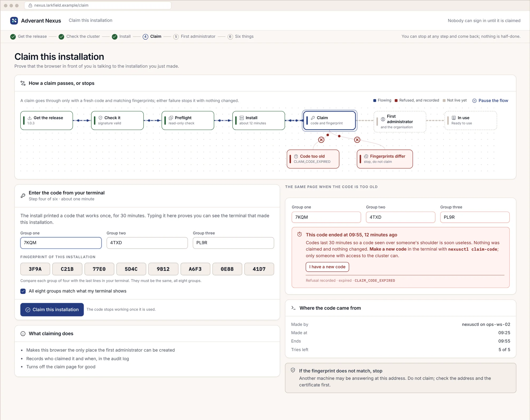The image size is (530, 420).
Task: Click the terminal prompt icon beside 'Where the code came from'
Action: [293, 308]
